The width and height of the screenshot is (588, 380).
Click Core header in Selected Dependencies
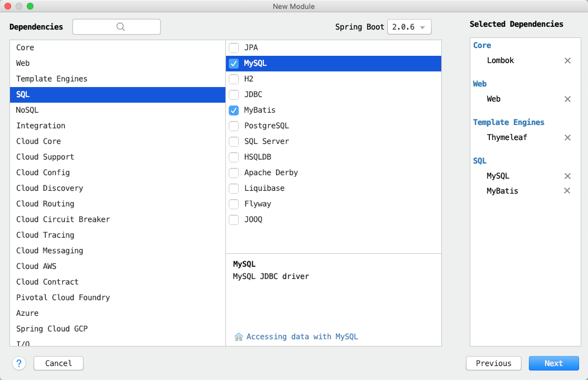tap(482, 45)
